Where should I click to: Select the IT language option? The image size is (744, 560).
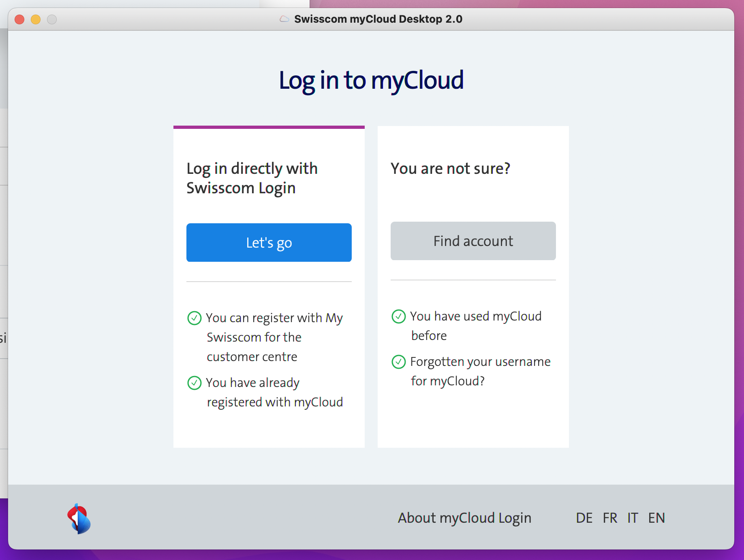click(632, 518)
